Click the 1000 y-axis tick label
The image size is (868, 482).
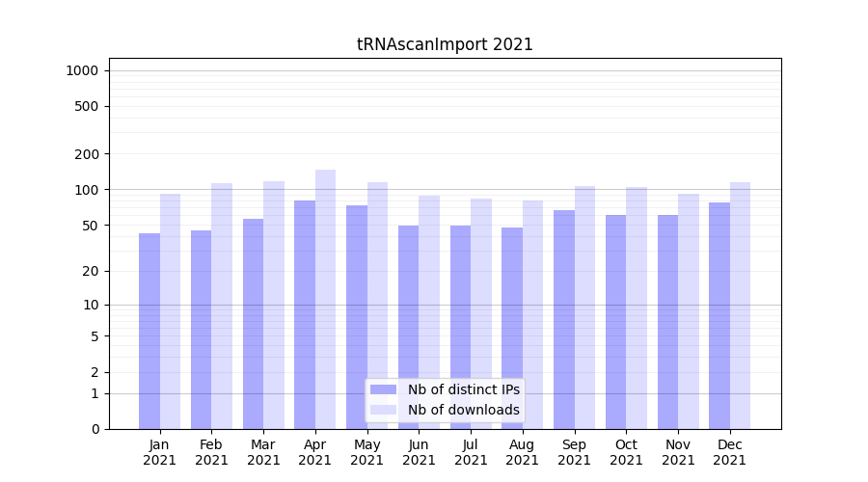(x=82, y=70)
